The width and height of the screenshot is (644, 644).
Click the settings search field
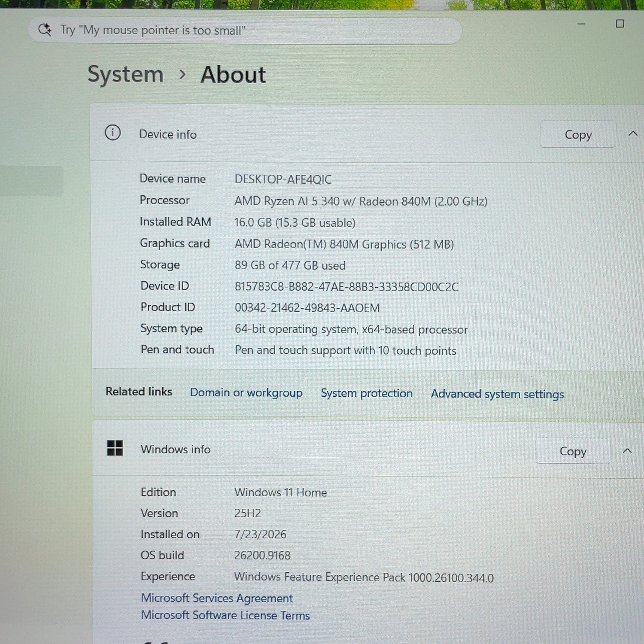(245, 30)
